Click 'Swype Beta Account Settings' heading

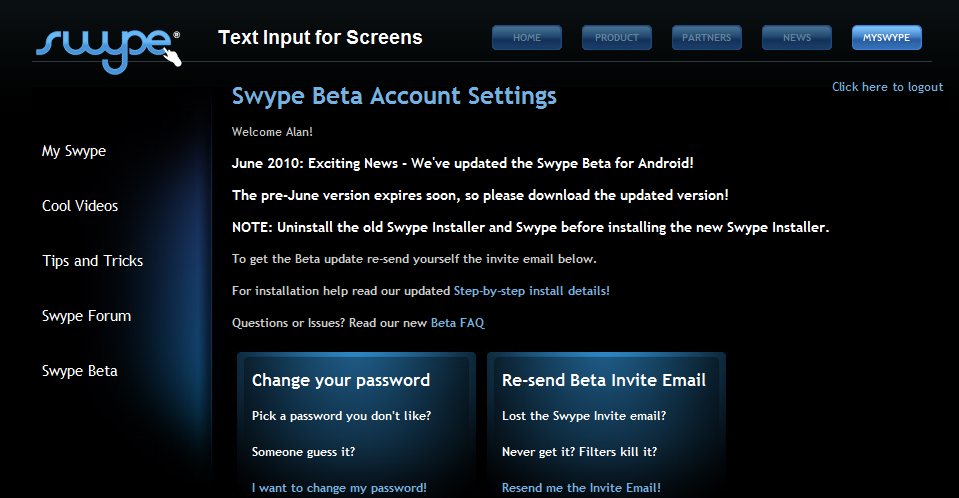[394, 96]
